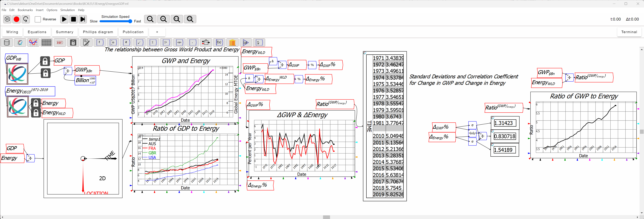The image size is (644, 219).
Task: Add a plot widget from toolbar
Action: (x=33, y=43)
